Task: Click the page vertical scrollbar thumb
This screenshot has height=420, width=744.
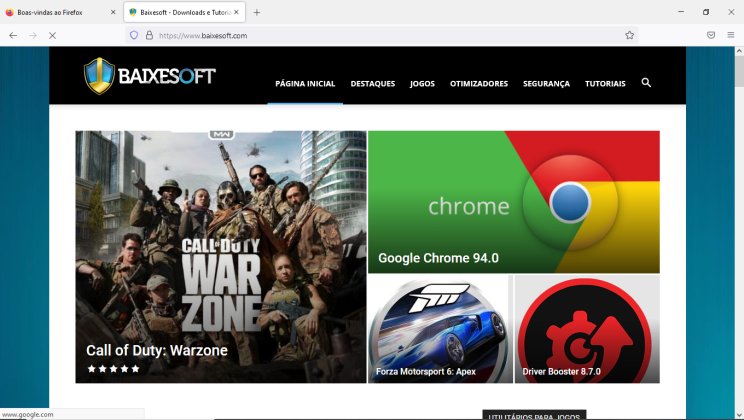Action: pyautogui.click(x=739, y=71)
